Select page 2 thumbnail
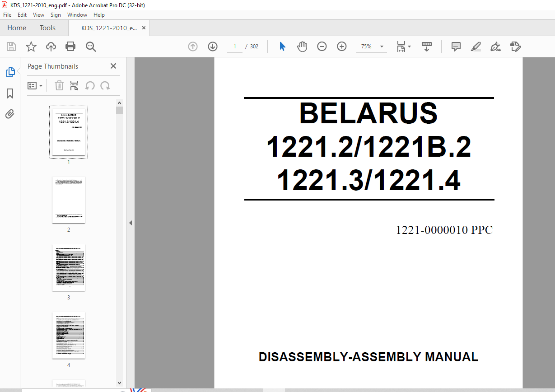This screenshot has width=555, height=392. (69, 200)
